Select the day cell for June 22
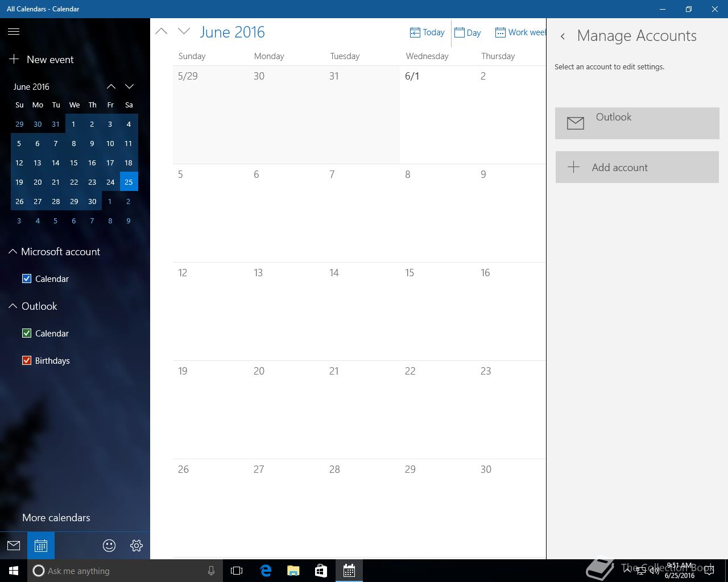 (437, 410)
